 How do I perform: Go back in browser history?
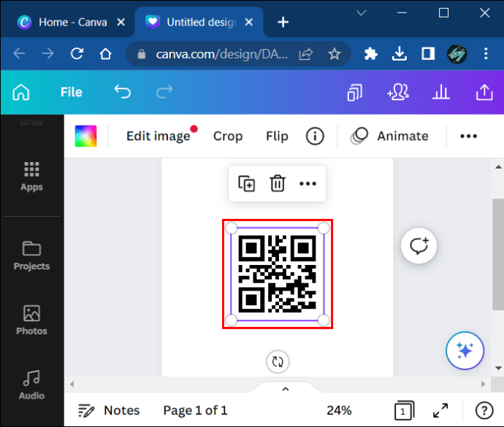pyautogui.click(x=19, y=54)
